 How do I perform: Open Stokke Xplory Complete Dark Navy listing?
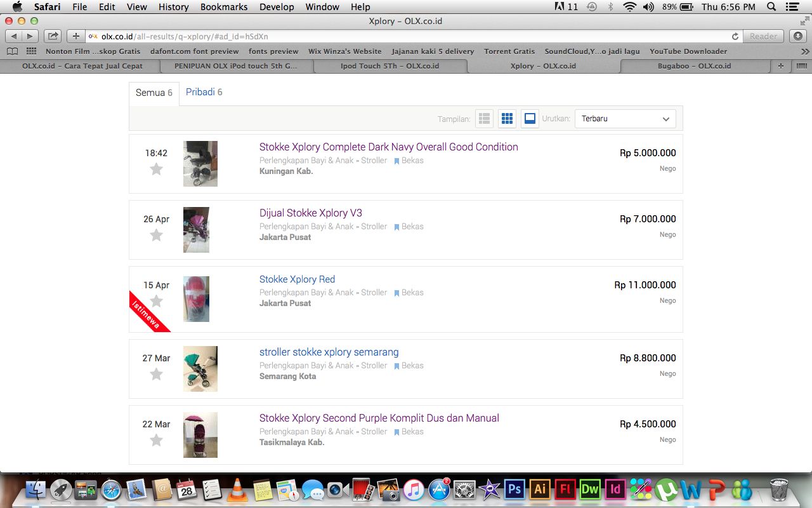(x=388, y=147)
